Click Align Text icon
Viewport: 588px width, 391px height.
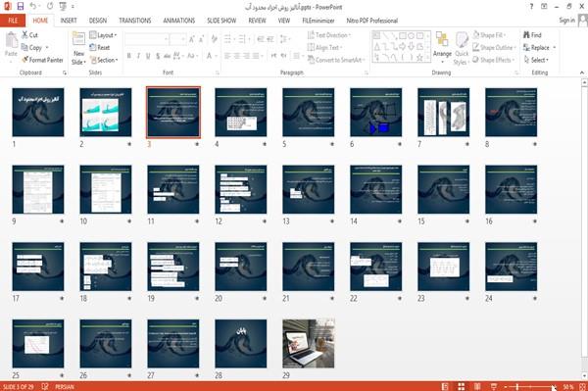click(311, 47)
